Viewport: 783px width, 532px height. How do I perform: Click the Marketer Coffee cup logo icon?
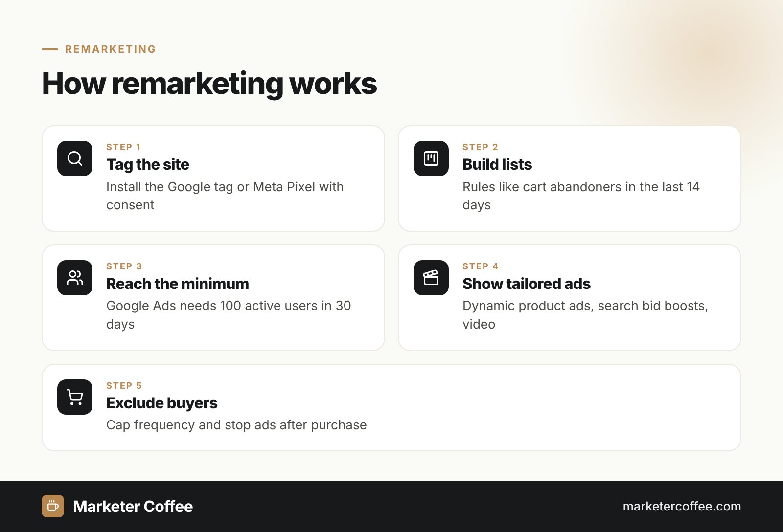point(53,506)
